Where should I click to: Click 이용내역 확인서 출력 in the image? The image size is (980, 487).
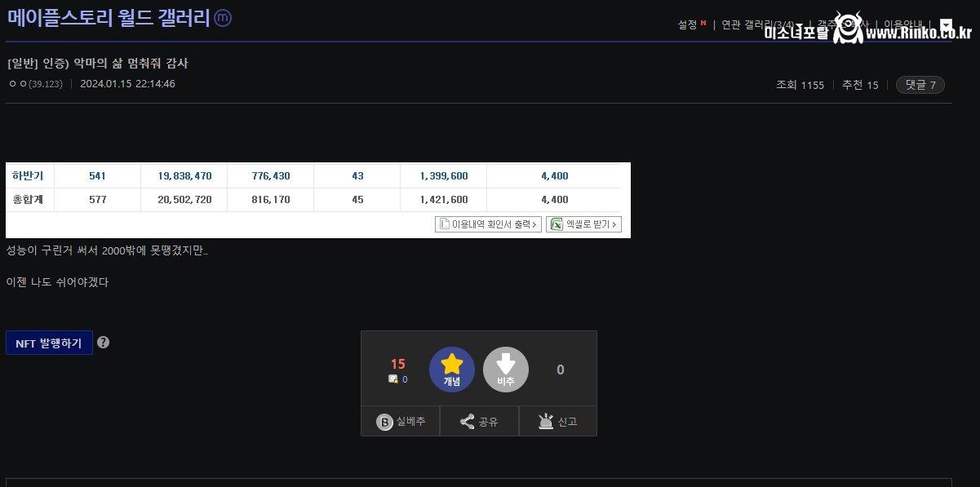tap(488, 224)
